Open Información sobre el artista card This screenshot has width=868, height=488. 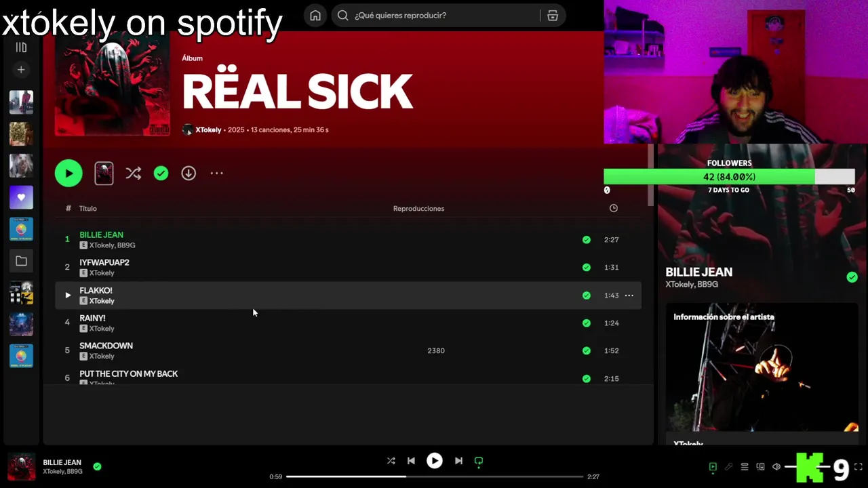point(762,373)
